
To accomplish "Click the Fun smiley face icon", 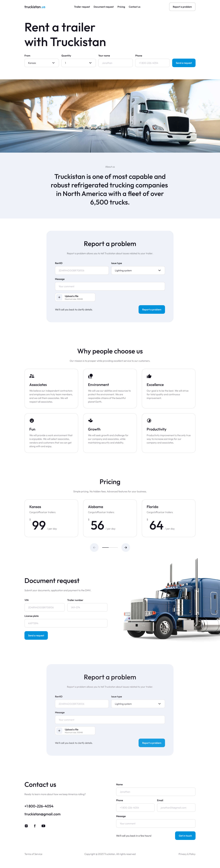I will (x=32, y=421).
